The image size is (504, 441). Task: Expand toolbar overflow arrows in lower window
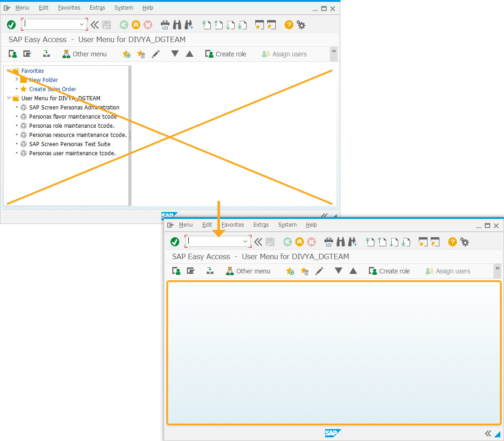point(498,268)
